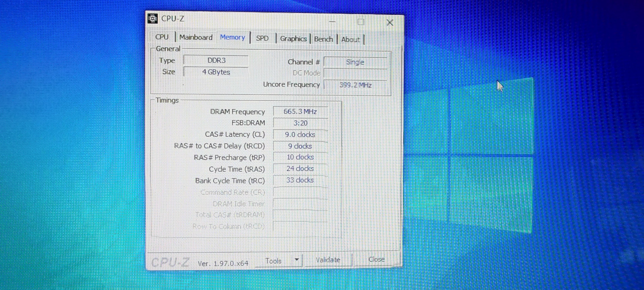Click the Uncore Frequency value 399.2 MHz
644x290 pixels.
tap(355, 85)
